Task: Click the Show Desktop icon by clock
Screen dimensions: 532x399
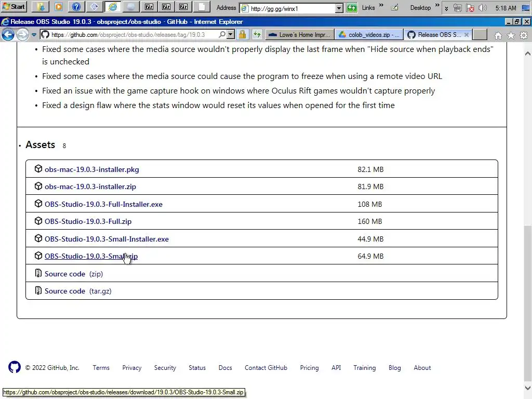Action: tap(526, 8)
